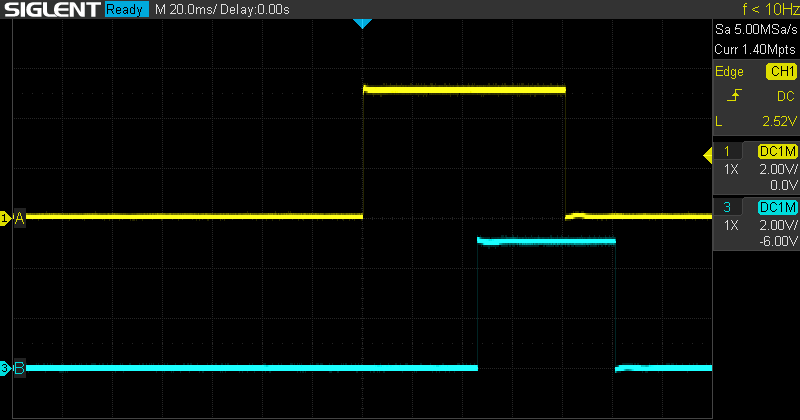
Task: Open the Edge trigger type selector
Action: pos(729,72)
